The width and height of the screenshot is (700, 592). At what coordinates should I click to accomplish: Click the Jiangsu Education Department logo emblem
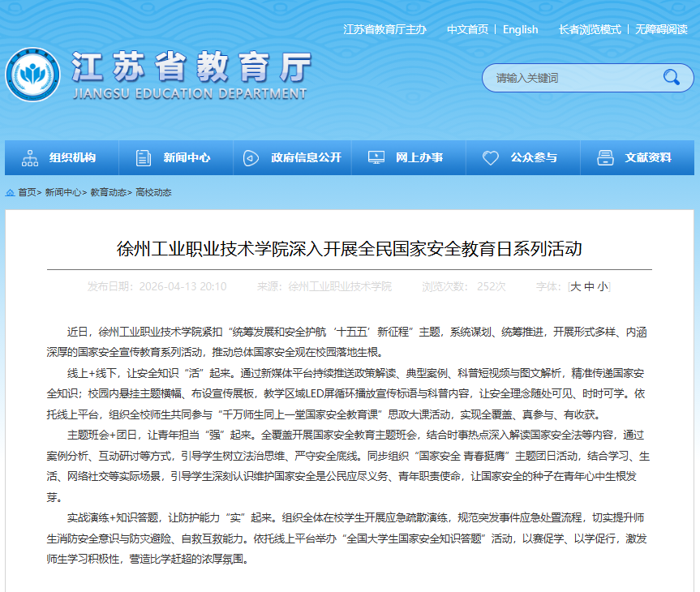pyautogui.click(x=33, y=75)
